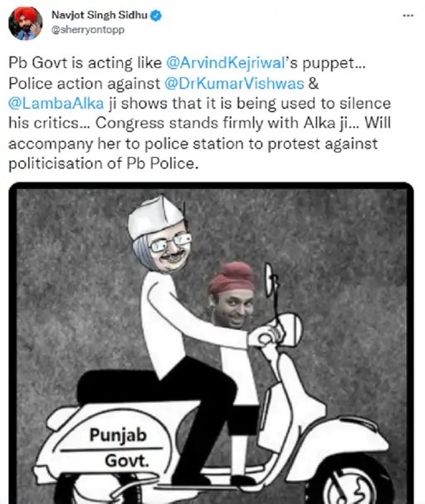Click the turbaned man's face in cartoon
Screen dimensions: 425x504
coord(232,311)
